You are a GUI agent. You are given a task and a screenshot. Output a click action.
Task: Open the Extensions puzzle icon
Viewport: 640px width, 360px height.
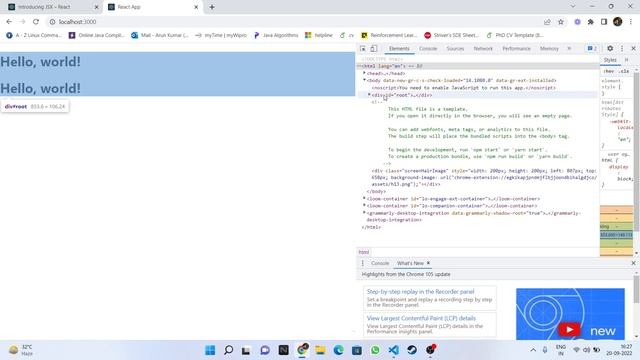(591, 22)
